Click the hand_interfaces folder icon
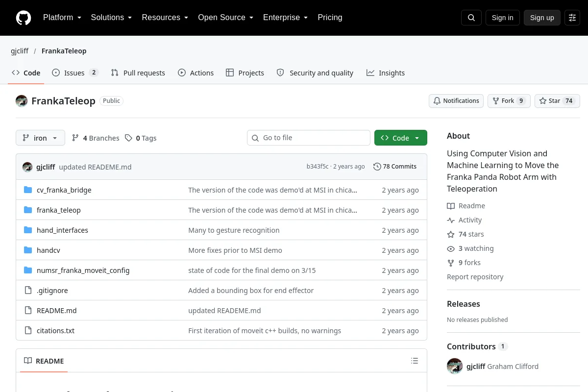Screen dimensions: 588x392 [28, 230]
